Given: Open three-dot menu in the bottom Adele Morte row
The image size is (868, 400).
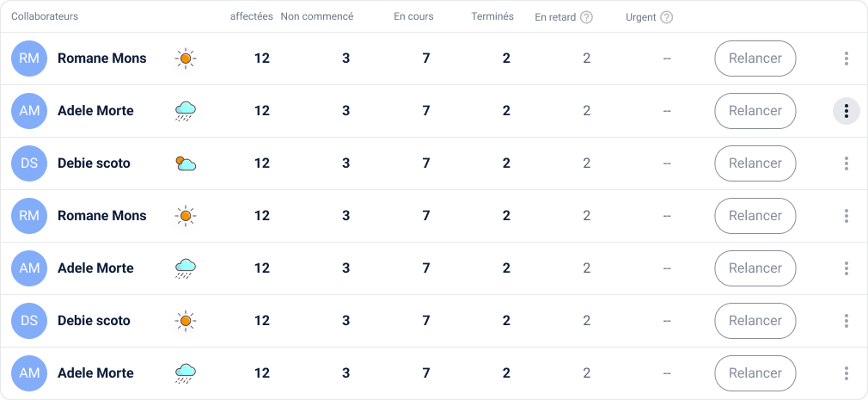Looking at the screenshot, I should (847, 373).
